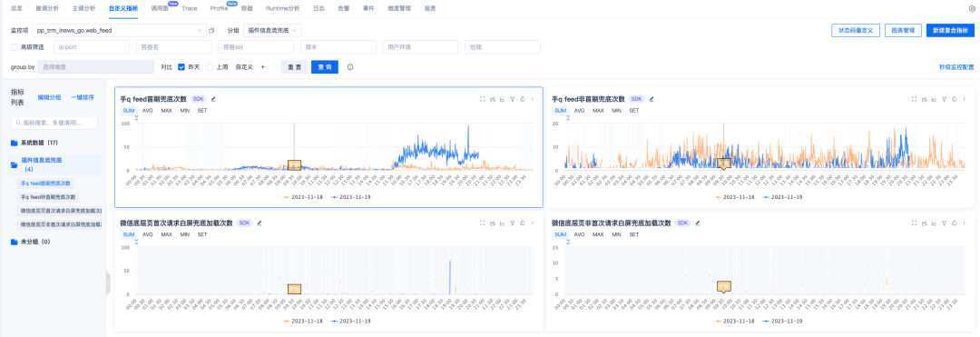Image resolution: width=980 pixels, height=337 pixels.
Task: Expand fullscreen on 手q feed非首刷兜底次数 chart
Action: tap(914, 99)
